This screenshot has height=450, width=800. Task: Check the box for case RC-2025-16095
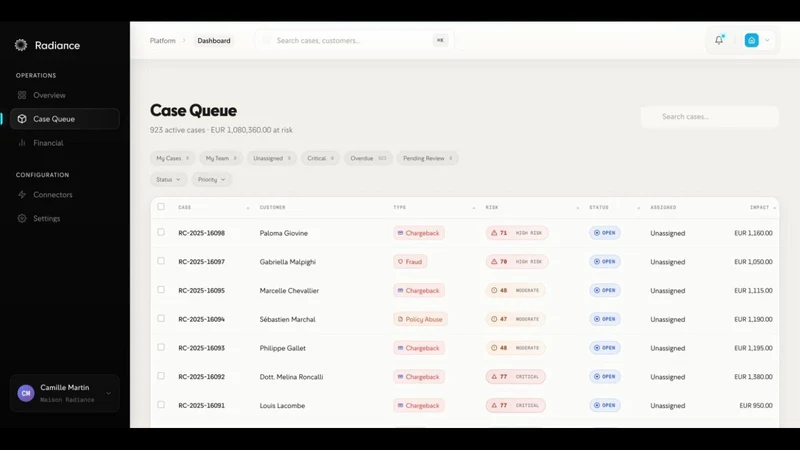161,289
